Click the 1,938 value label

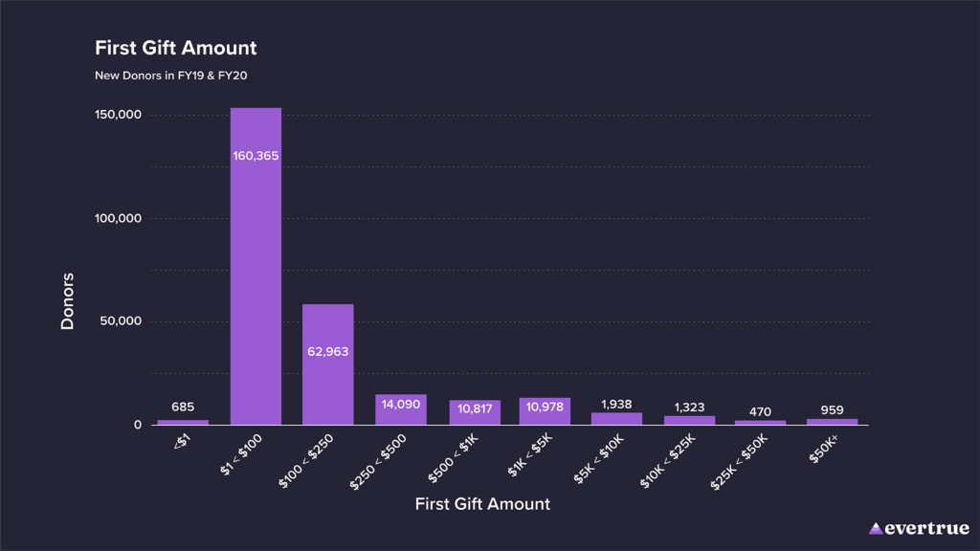pyautogui.click(x=617, y=405)
